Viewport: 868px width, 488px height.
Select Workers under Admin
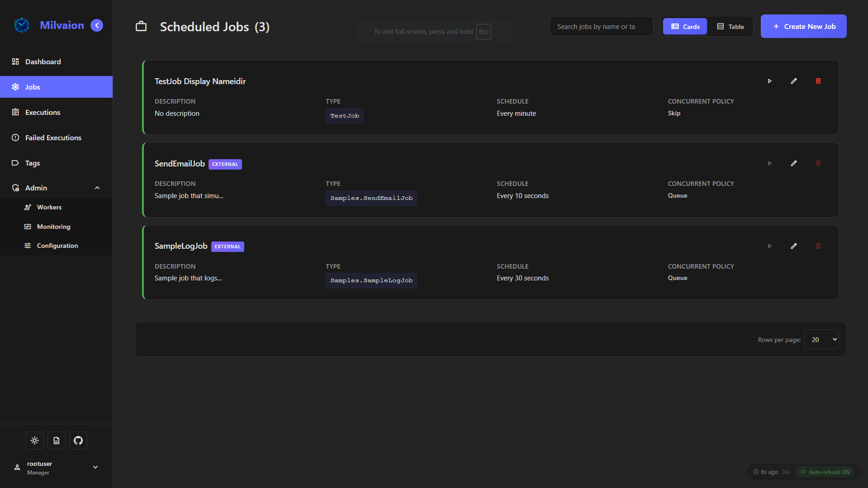point(49,207)
